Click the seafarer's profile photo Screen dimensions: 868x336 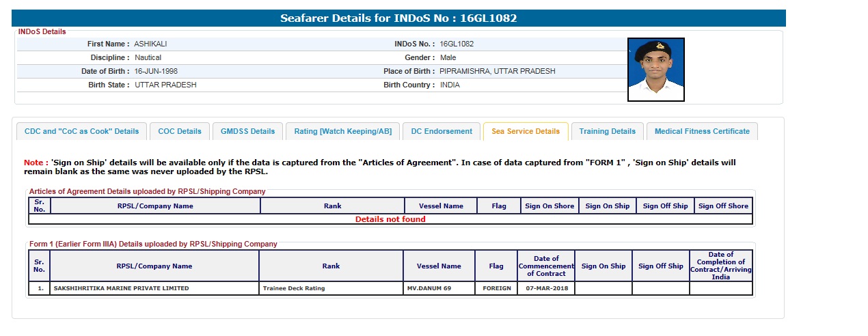655,70
